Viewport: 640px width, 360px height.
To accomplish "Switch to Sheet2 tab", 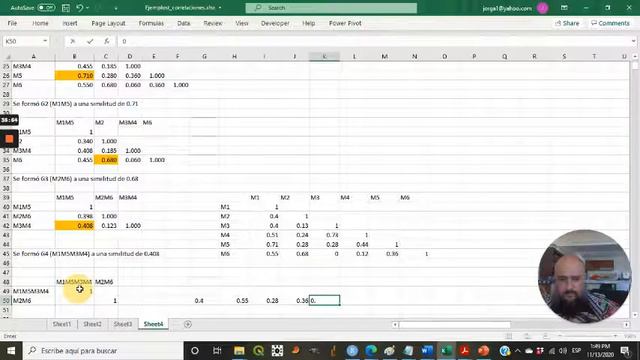I will [92, 324].
